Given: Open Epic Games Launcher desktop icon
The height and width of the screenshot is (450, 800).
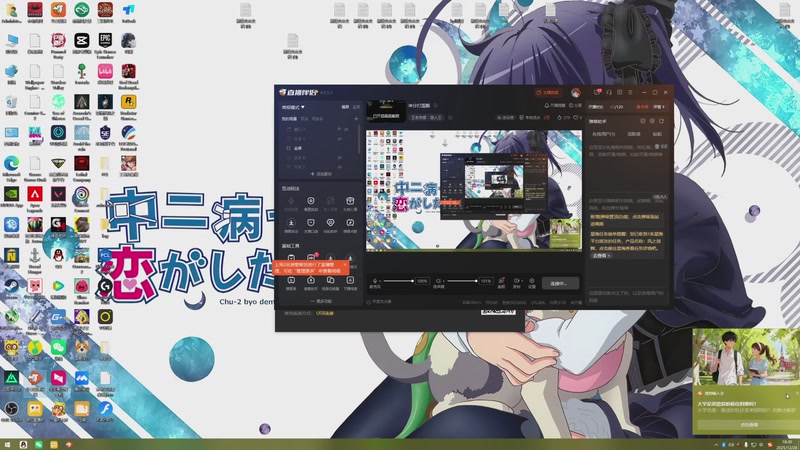Looking at the screenshot, I should pos(105,44).
